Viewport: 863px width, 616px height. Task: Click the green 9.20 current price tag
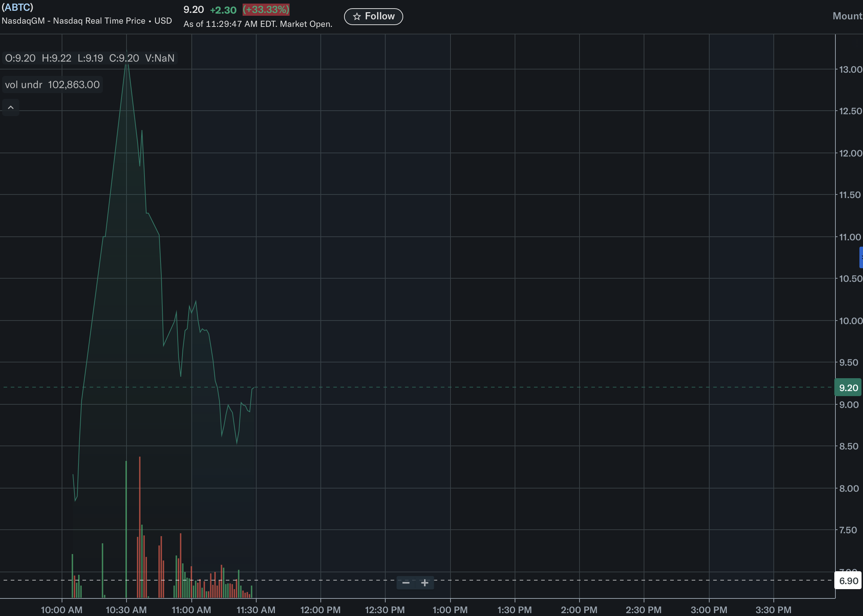(x=848, y=388)
